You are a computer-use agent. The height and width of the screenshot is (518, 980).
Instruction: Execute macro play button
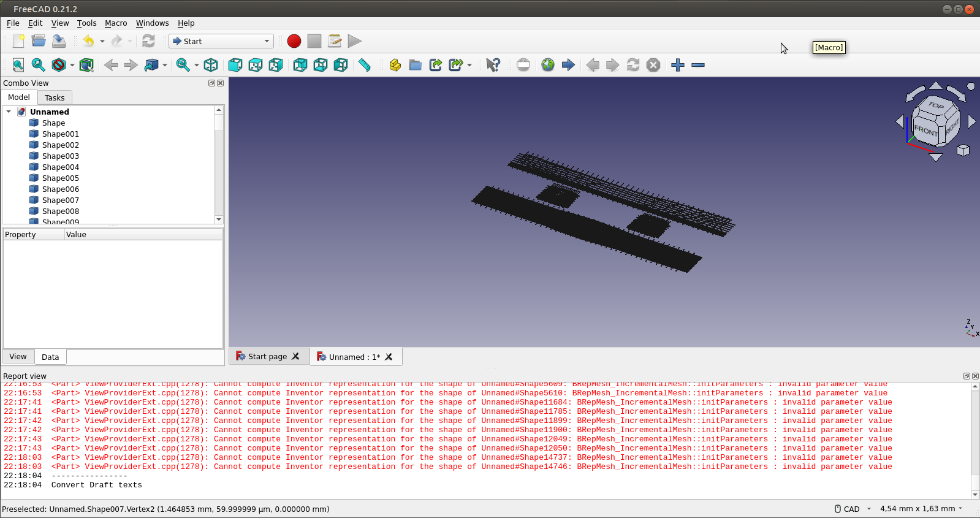(x=355, y=41)
